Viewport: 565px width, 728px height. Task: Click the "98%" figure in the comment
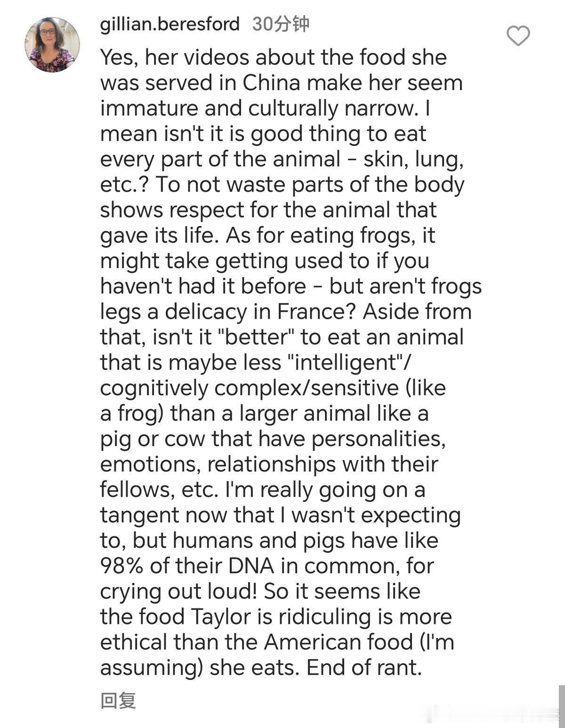click(121, 566)
